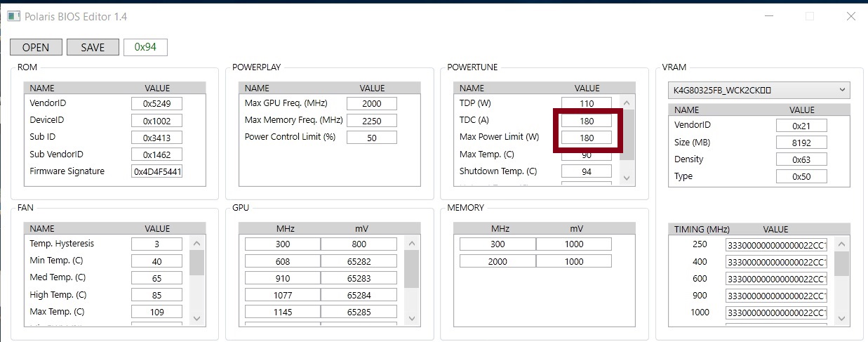Select GPU MHz cell 1077

point(282,295)
